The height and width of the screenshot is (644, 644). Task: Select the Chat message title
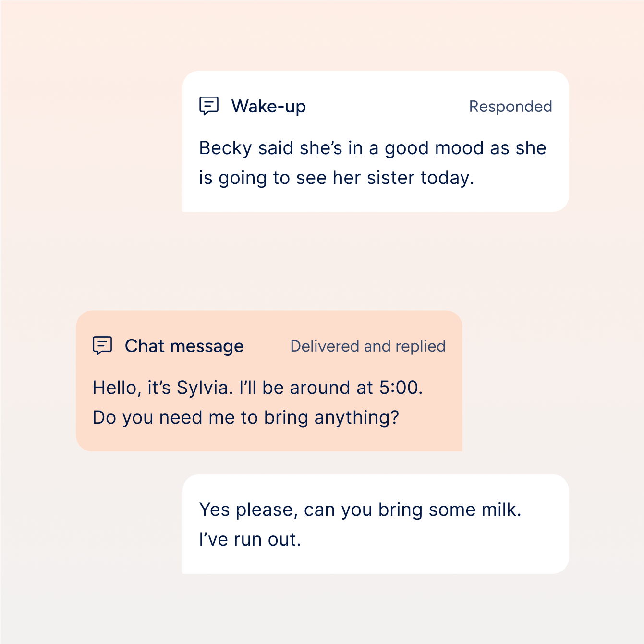(x=184, y=346)
